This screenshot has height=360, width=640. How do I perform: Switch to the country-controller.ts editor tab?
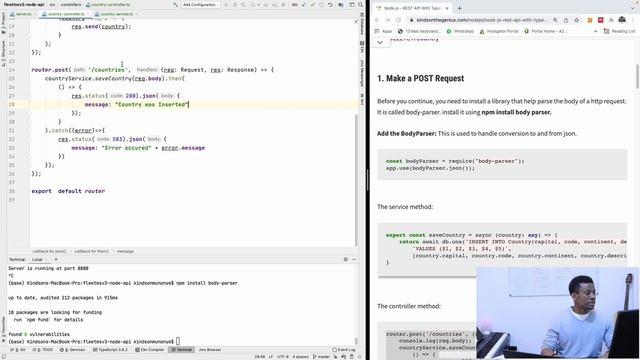pos(66,14)
